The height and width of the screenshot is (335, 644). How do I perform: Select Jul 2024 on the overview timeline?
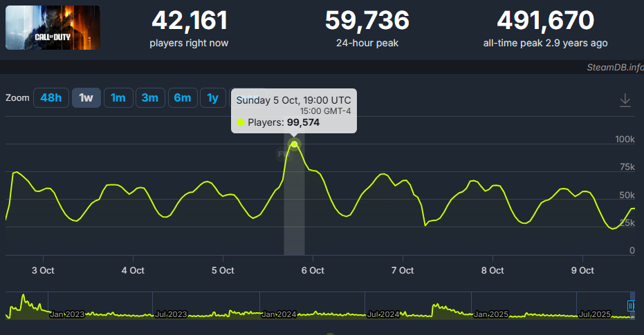tap(383, 314)
